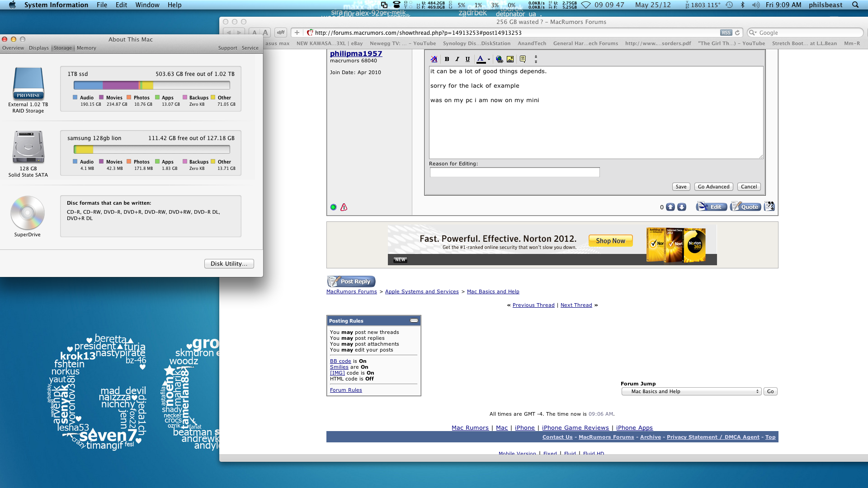868x488 pixels.
Task: Click Reason for Editing input field
Action: click(514, 172)
